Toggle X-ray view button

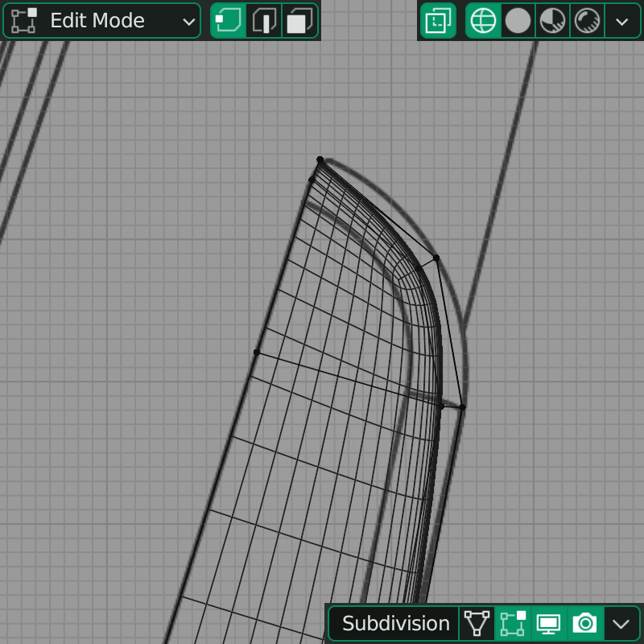tap(438, 21)
